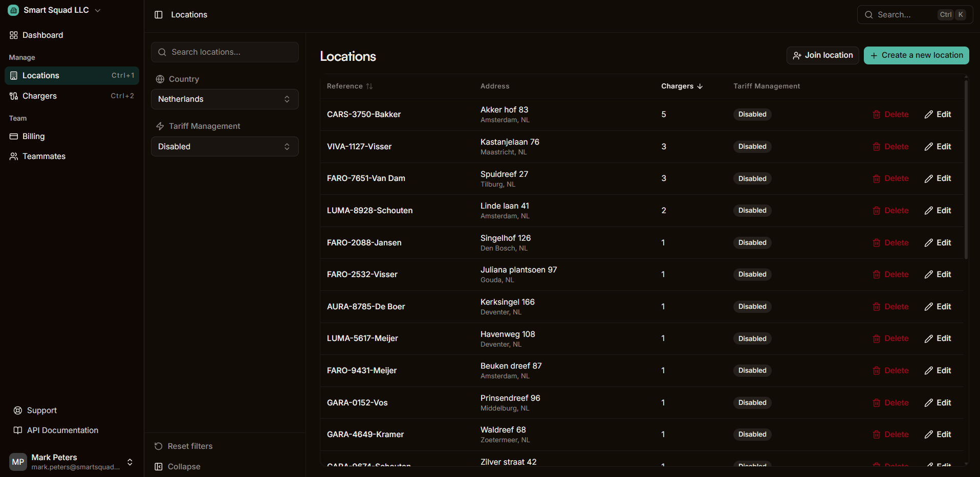Open global Search box
This screenshot has width=980, height=477.
tap(914, 15)
